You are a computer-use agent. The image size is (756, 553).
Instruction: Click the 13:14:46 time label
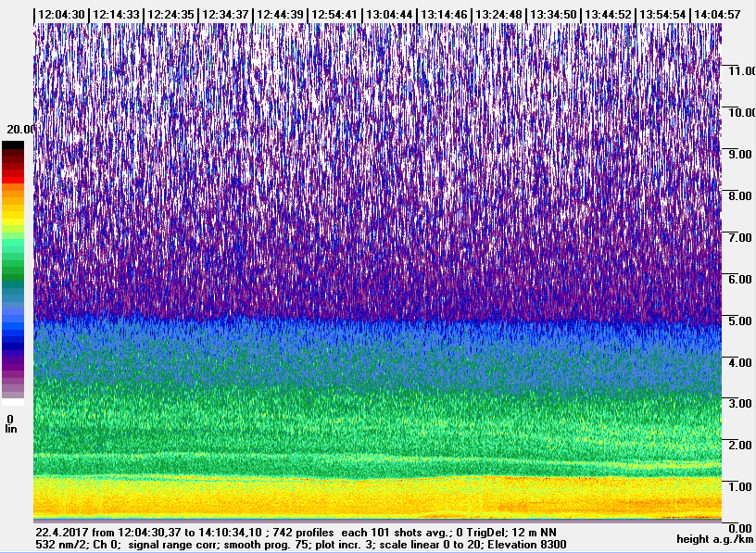click(x=444, y=15)
